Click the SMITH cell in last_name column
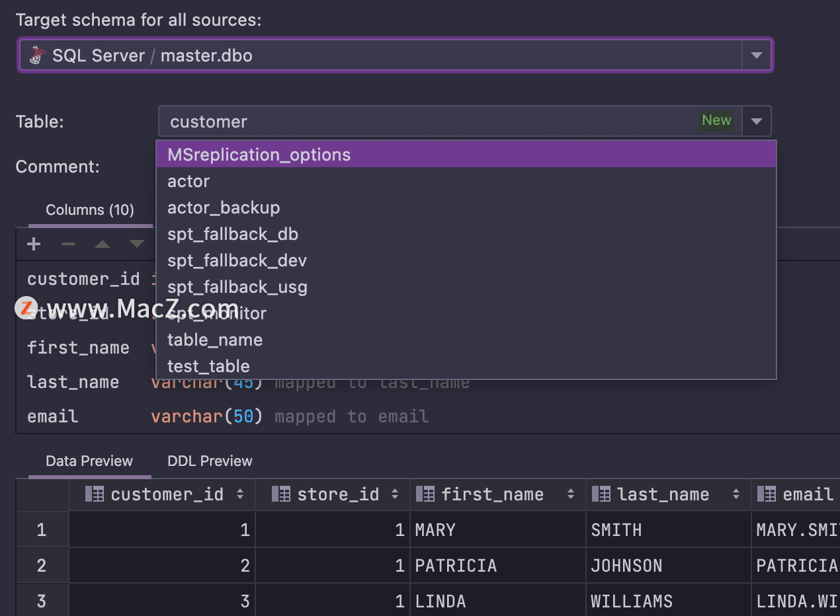Viewport: 840px width, 616px height. tap(669, 530)
